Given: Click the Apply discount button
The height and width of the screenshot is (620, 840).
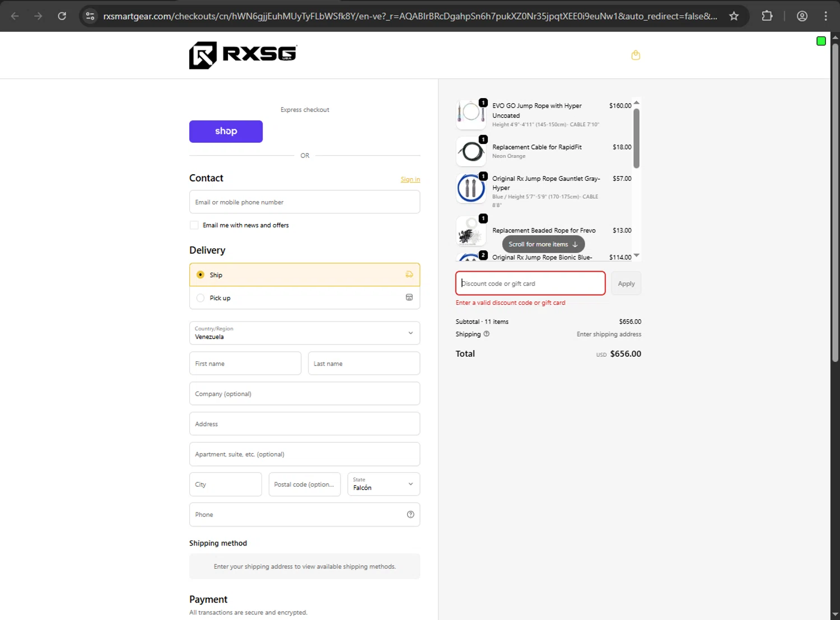Looking at the screenshot, I should (626, 283).
